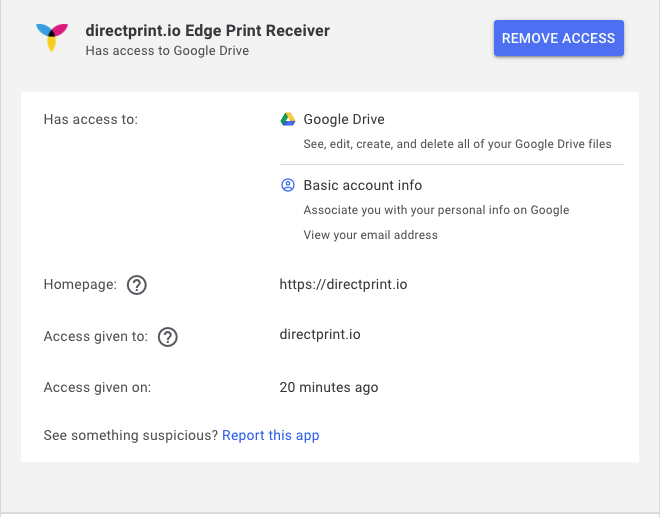Click the Homepage label
Screen dimensions: 662x517
[80, 284]
